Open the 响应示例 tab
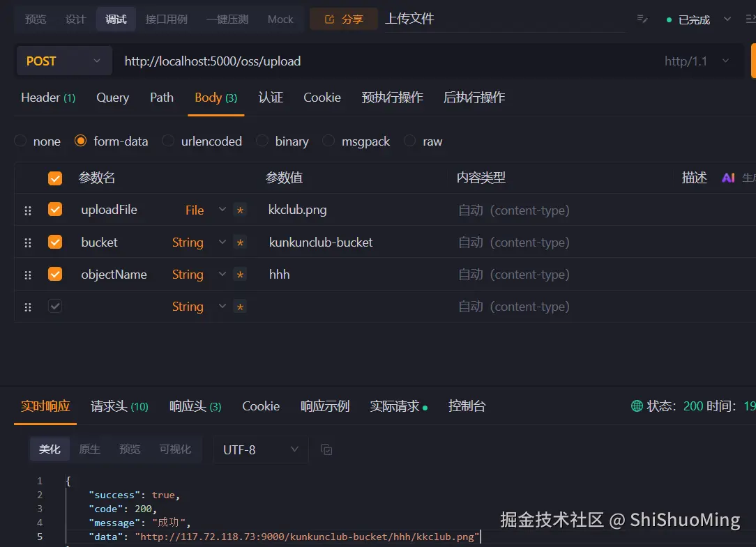Screen dimensions: 756x547 (325, 406)
